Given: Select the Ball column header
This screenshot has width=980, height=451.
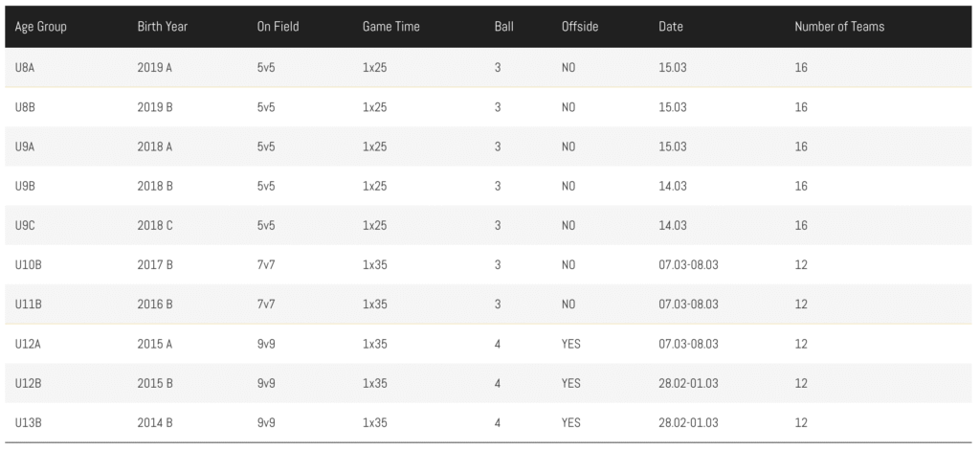Looking at the screenshot, I should pyautogui.click(x=503, y=27).
